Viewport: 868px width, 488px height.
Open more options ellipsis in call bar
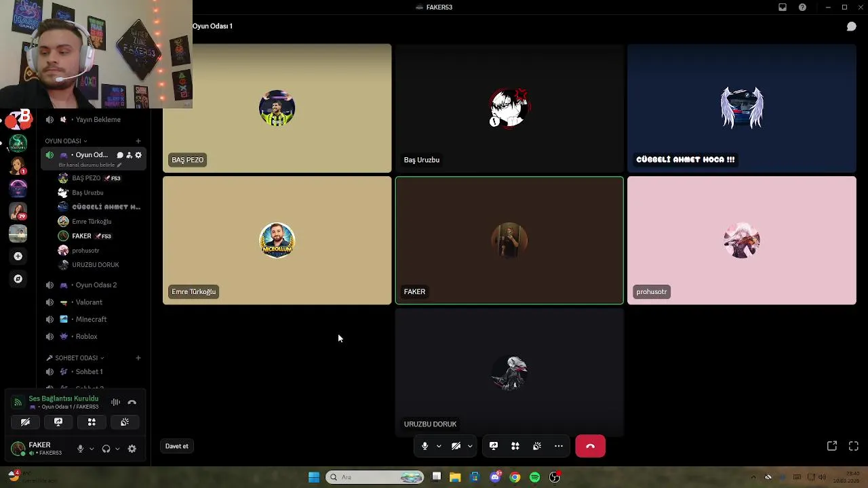tap(559, 446)
